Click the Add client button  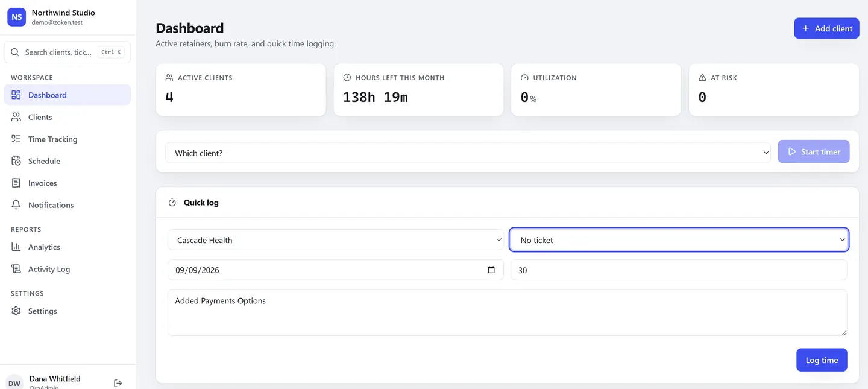(x=826, y=28)
